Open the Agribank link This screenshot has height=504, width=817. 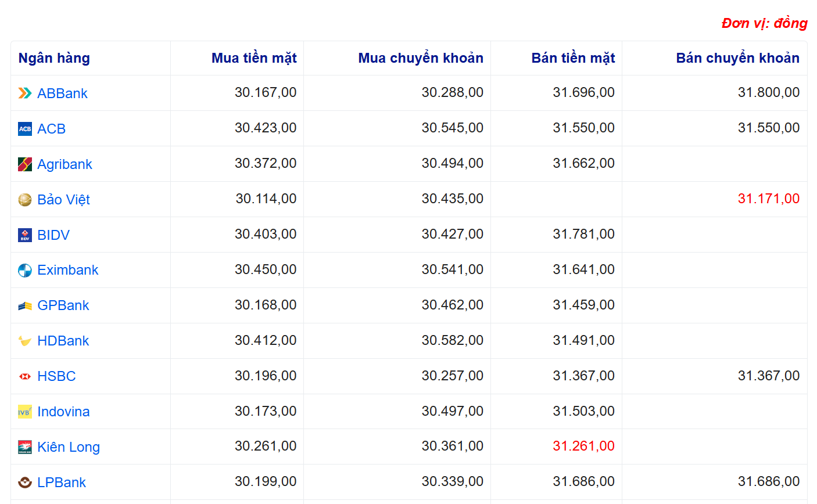click(x=64, y=164)
